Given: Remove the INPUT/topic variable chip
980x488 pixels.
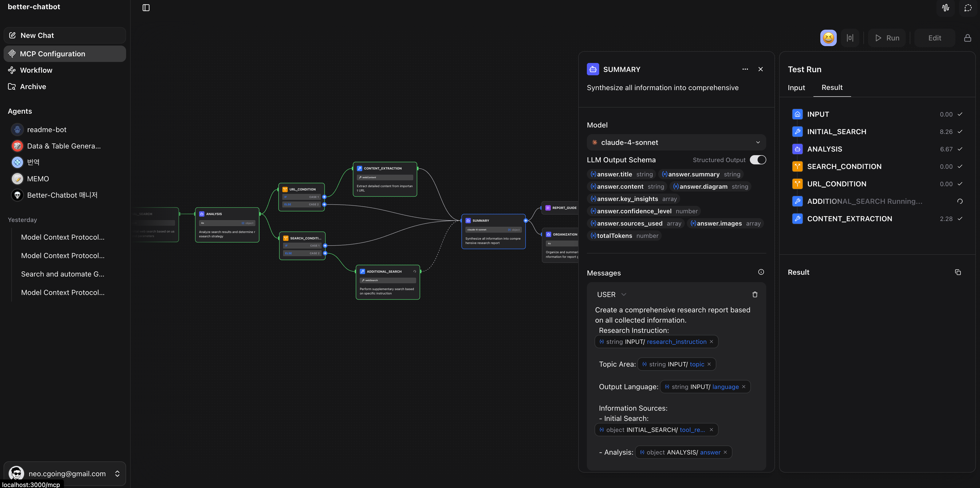Looking at the screenshot, I should pyautogui.click(x=709, y=364).
